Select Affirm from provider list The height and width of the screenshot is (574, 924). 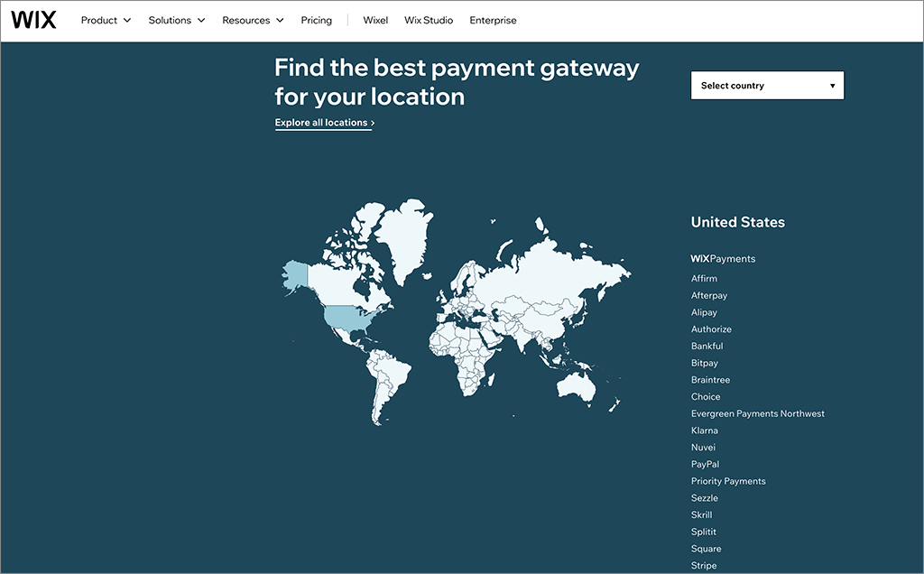point(704,278)
